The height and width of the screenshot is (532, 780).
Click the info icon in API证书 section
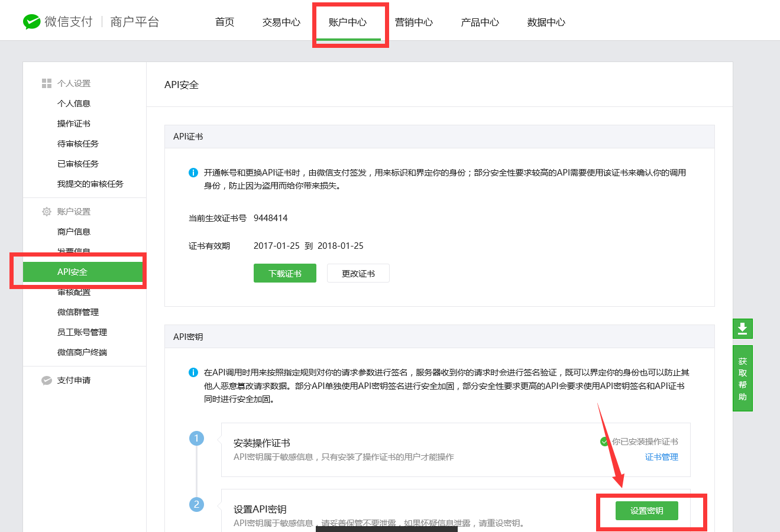(193, 173)
